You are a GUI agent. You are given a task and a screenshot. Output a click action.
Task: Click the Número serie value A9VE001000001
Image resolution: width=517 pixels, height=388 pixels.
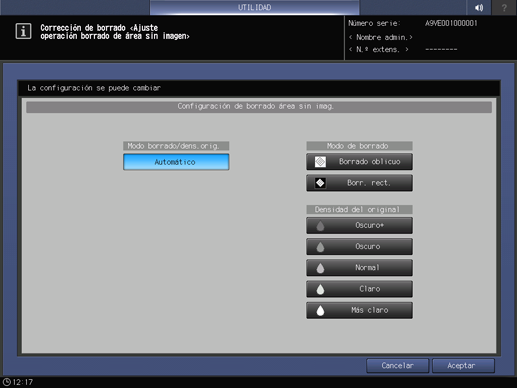pyautogui.click(x=451, y=23)
